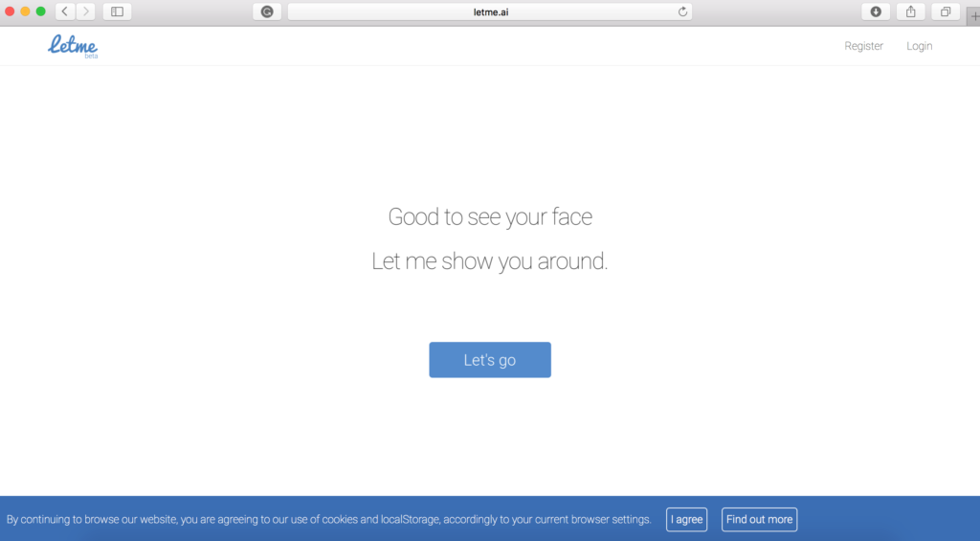Go to the Login page
Image resolution: width=980 pixels, height=541 pixels.
click(x=919, y=46)
